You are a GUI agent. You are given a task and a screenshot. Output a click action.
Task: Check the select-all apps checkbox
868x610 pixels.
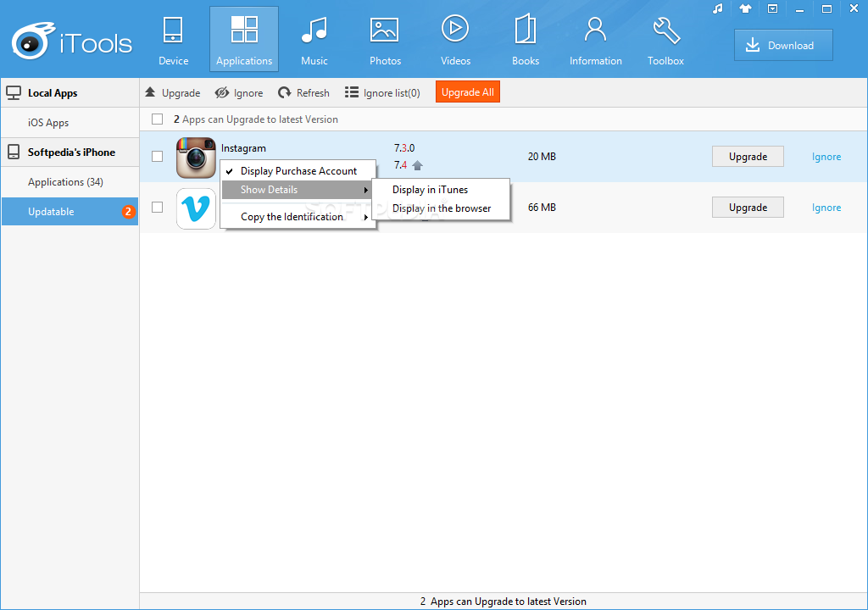click(x=157, y=119)
